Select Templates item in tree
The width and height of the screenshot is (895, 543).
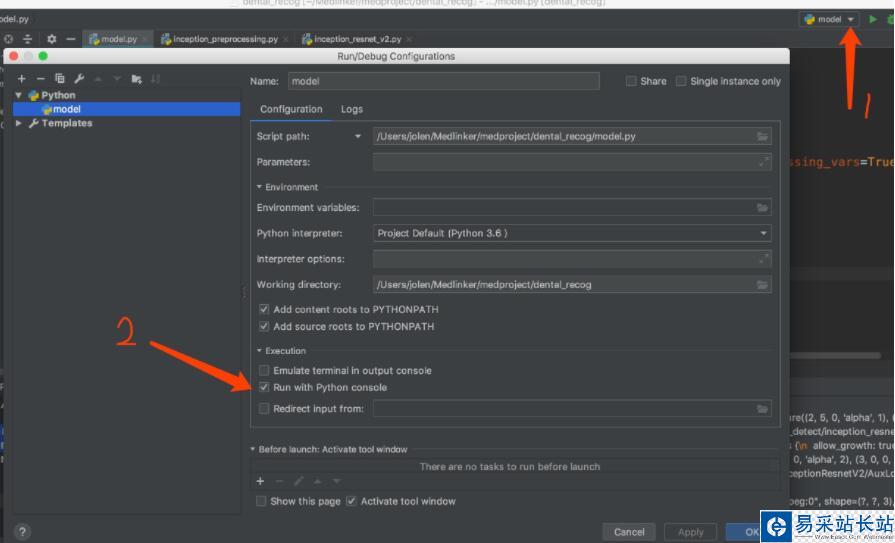[67, 123]
